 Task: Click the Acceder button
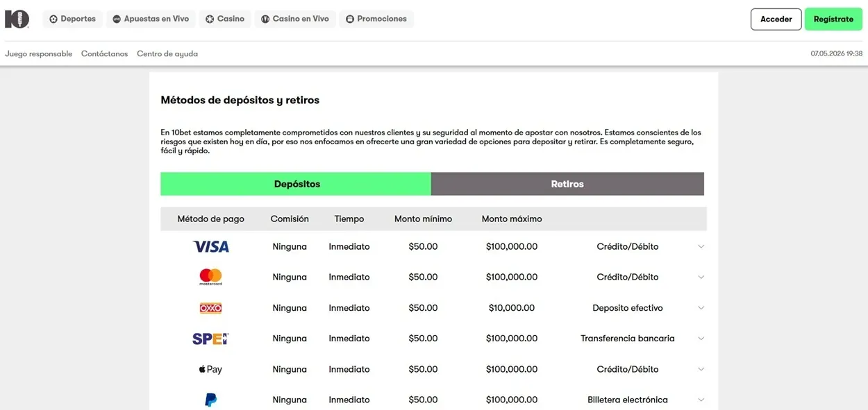click(x=776, y=19)
